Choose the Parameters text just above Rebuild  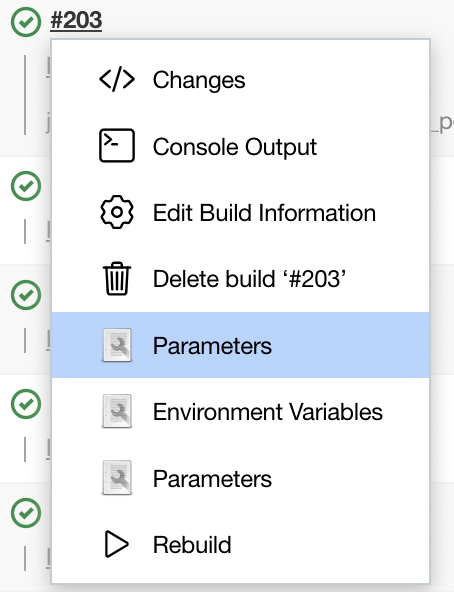(x=212, y=479)
